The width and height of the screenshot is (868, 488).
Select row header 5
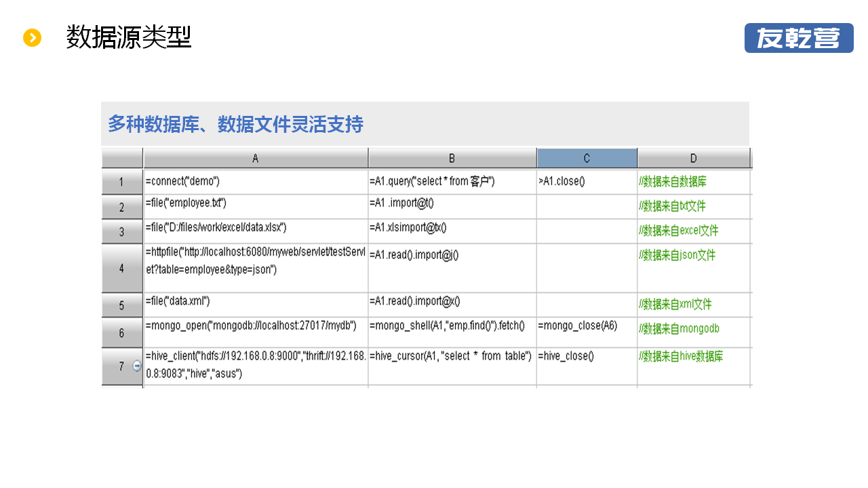point(122,305)
